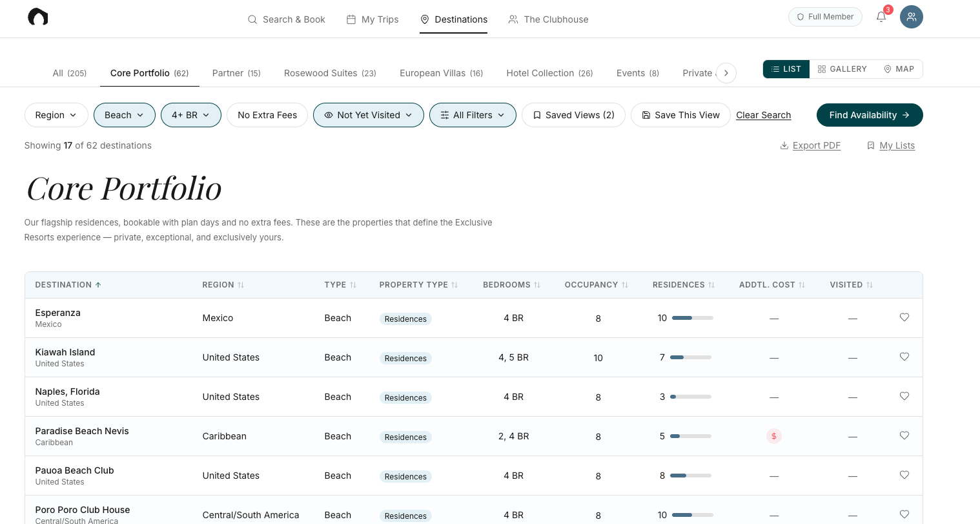The height and width of the screenshot is (524, 980).
Task: Favorite Kiawah Island with its heart icon
Action: pyautogui.click(x=904, y=357)
